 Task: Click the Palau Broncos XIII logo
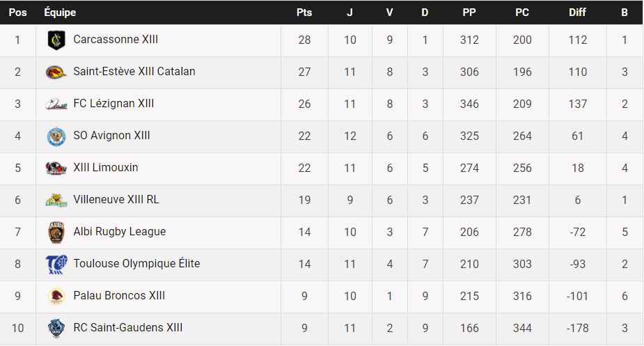pyautogui.click(x=56, y=296)
